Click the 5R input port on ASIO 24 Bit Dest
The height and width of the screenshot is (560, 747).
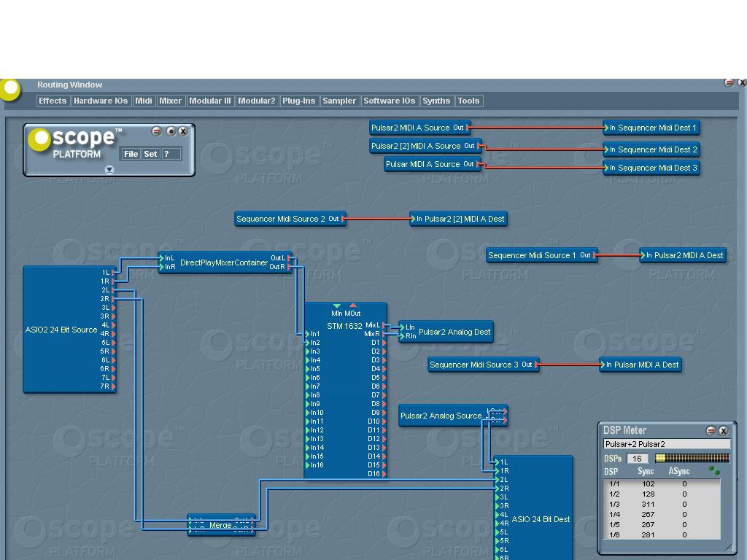pyautogui.click(x=498, y=541)
